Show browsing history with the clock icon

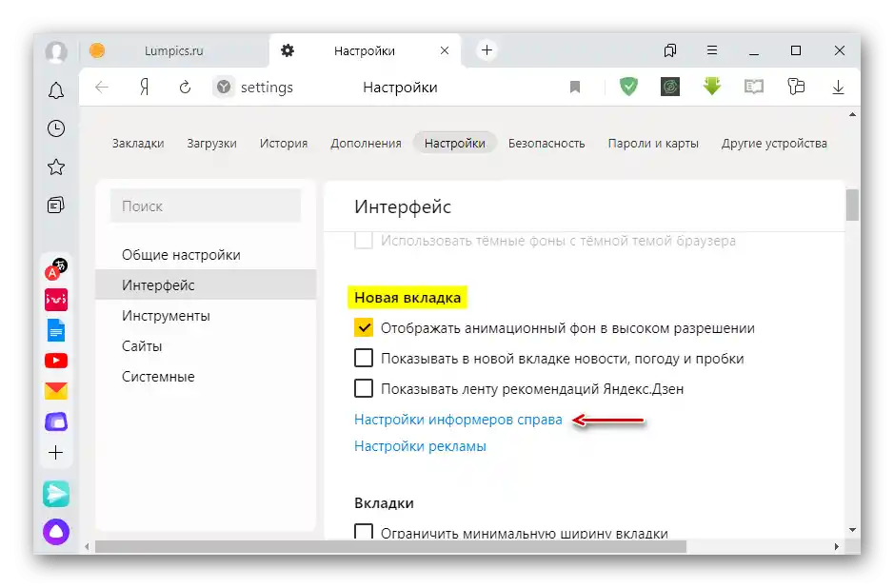[55, 128]
